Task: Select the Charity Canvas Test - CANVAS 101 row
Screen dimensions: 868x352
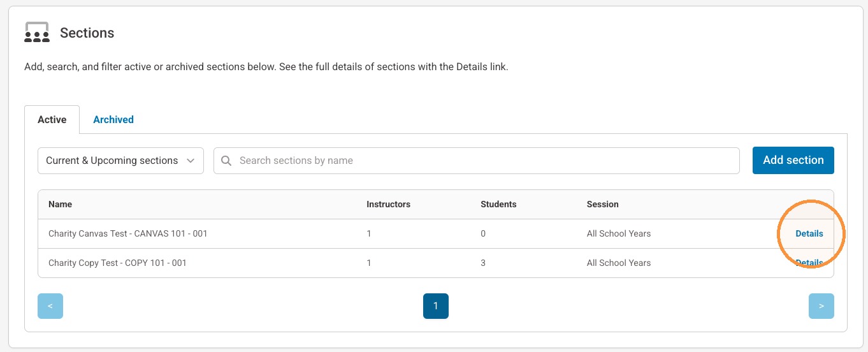Action: click(436, 233)
